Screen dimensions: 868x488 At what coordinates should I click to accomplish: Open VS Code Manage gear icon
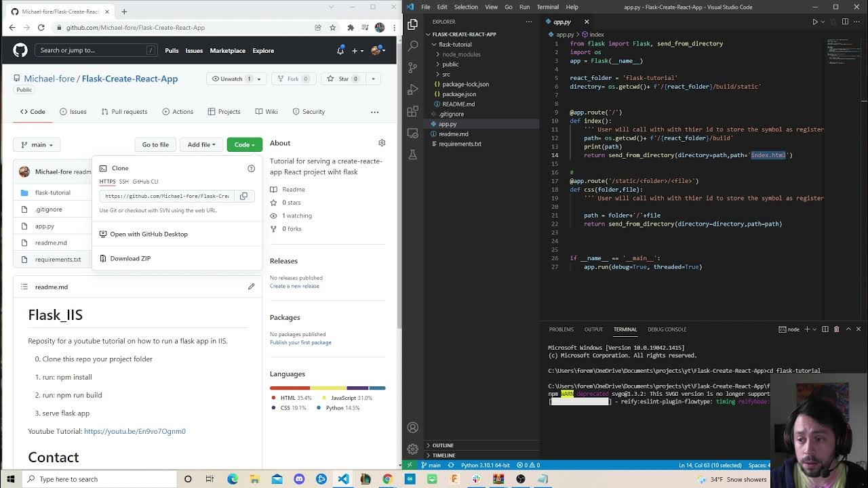click(412, 449)
